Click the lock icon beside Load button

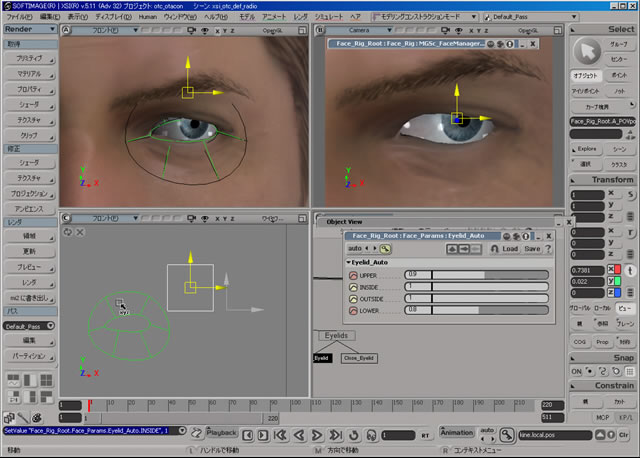[x=492, y=248]
